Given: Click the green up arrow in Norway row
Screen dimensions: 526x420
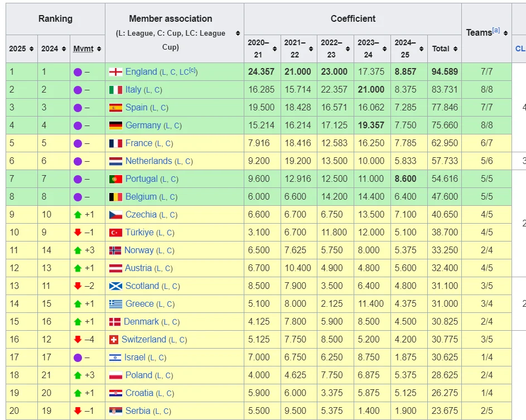Looking at the screenshot, I should point(78,250).
